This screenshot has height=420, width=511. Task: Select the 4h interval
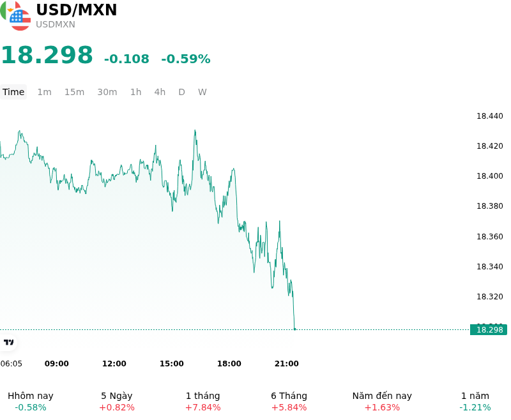[x=160, y=92]
